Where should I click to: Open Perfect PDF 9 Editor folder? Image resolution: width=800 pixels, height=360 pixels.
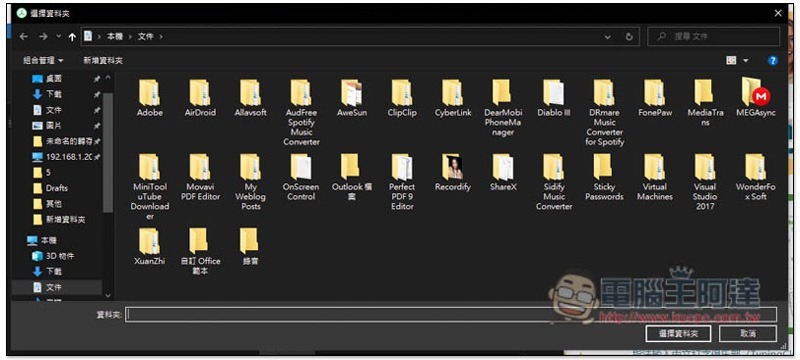402,183
